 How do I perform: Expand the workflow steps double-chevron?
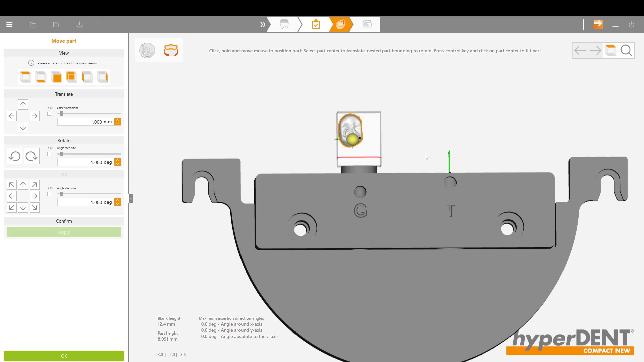[262, 24]
